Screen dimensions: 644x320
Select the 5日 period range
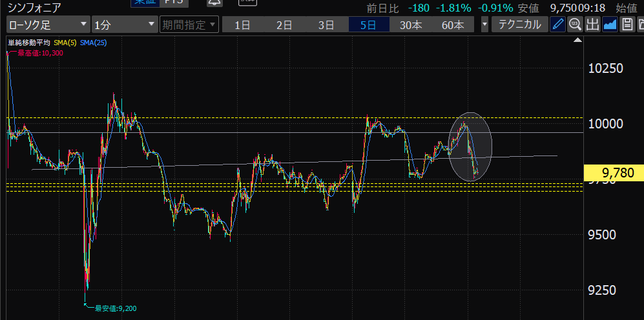pyautogui.click(x=368, y=25)
